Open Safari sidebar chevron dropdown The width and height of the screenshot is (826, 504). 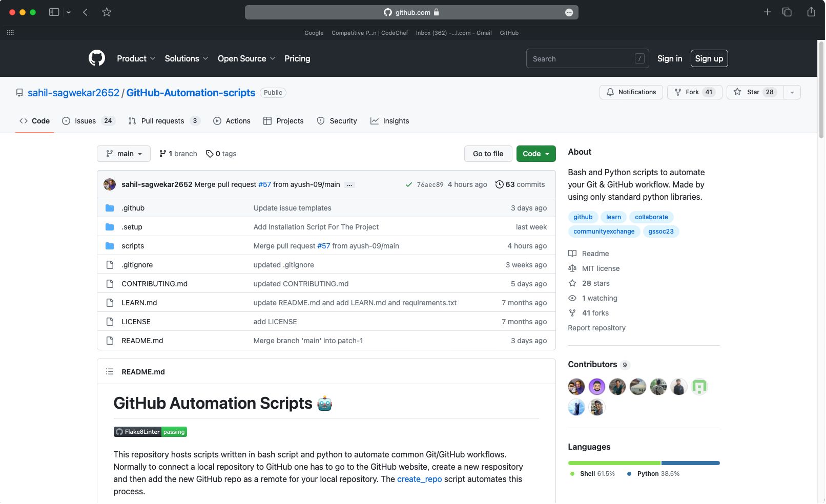68,12
